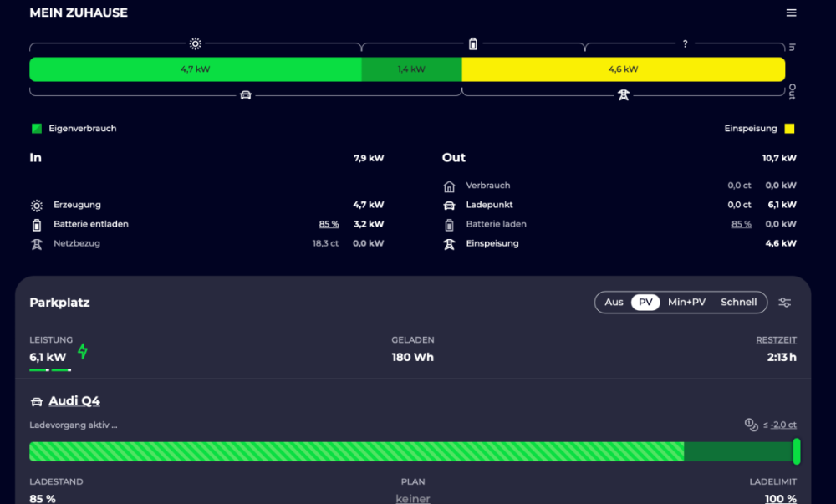This screenshot has height=504, width=836.
Task: Click the sun icon above energy bar
Action: click(196, 43)
